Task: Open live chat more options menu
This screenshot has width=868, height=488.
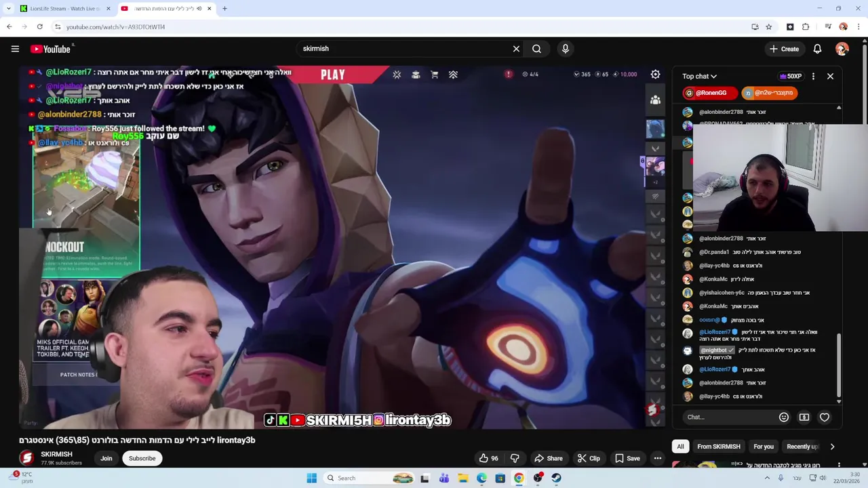Action: click(x=813, y=77)
